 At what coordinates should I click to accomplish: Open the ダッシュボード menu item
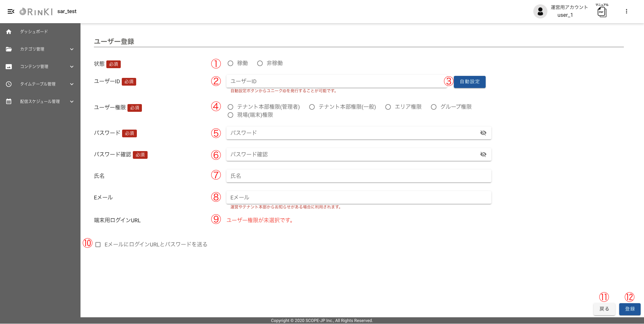(x=34, y=32)
